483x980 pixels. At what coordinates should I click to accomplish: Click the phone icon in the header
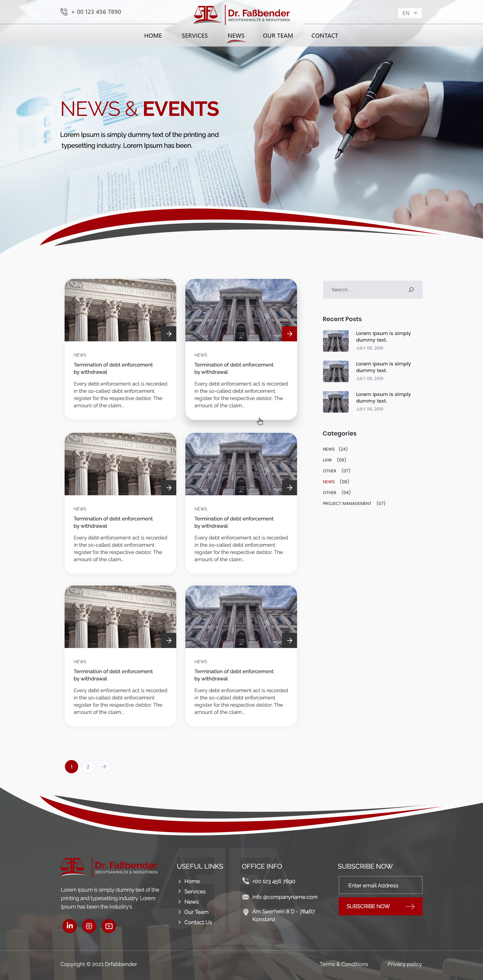[x=64, y=12]
